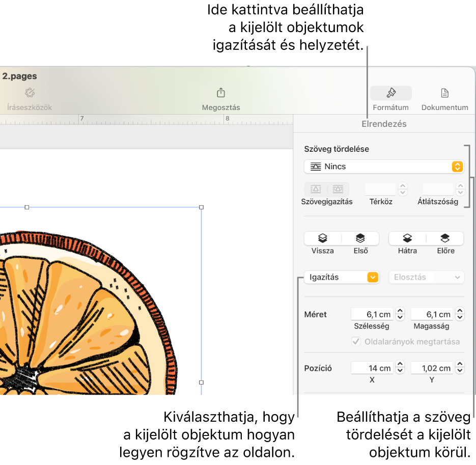Increase the Szélesség width value
476x465 pixels.
coord(400,311)
